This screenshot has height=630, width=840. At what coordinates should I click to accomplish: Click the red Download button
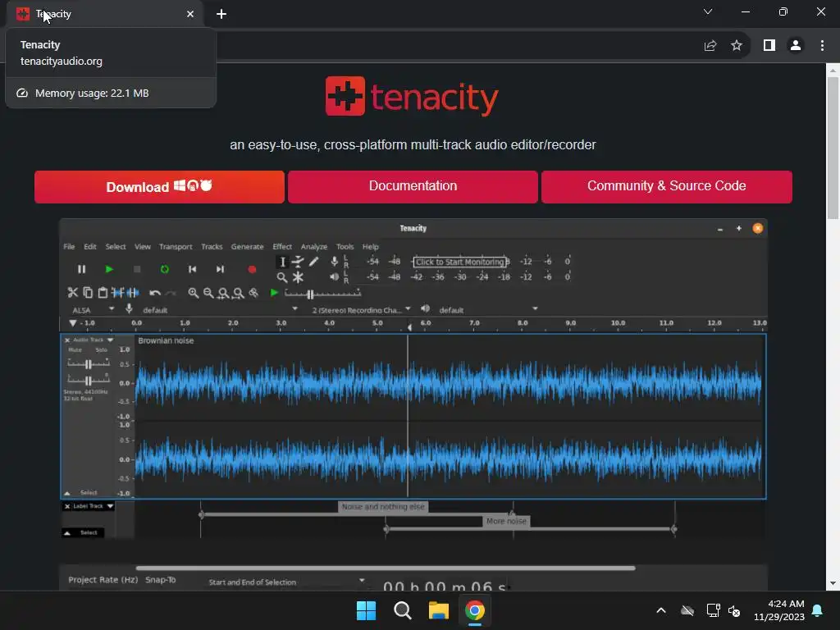159,187
